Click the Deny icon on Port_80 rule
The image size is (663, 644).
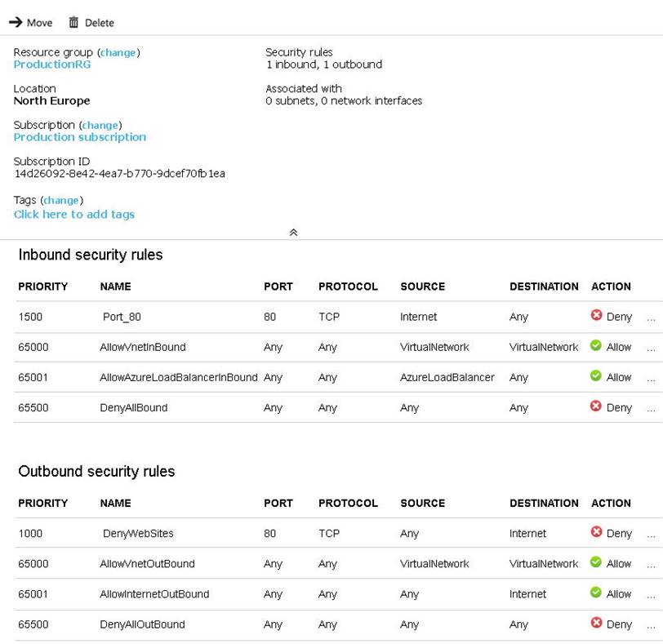tap(596, 315)
